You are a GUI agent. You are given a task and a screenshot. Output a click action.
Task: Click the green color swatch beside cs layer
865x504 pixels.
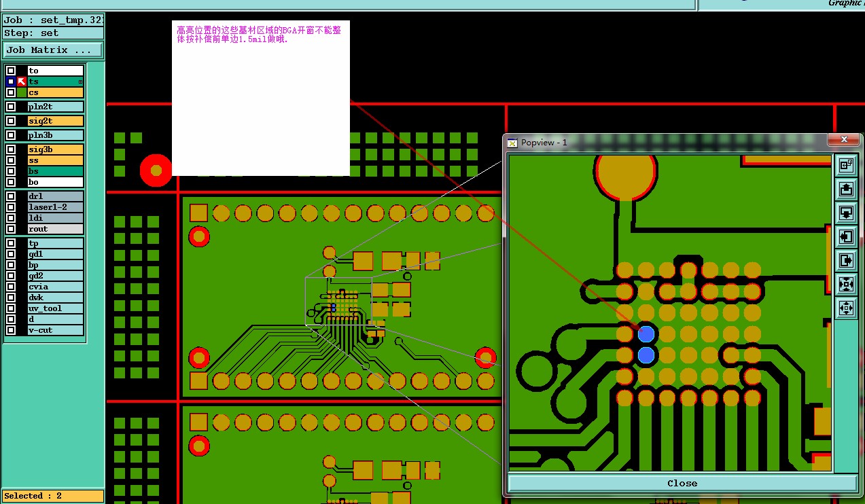pyautogui.click(x=22, y=92)
